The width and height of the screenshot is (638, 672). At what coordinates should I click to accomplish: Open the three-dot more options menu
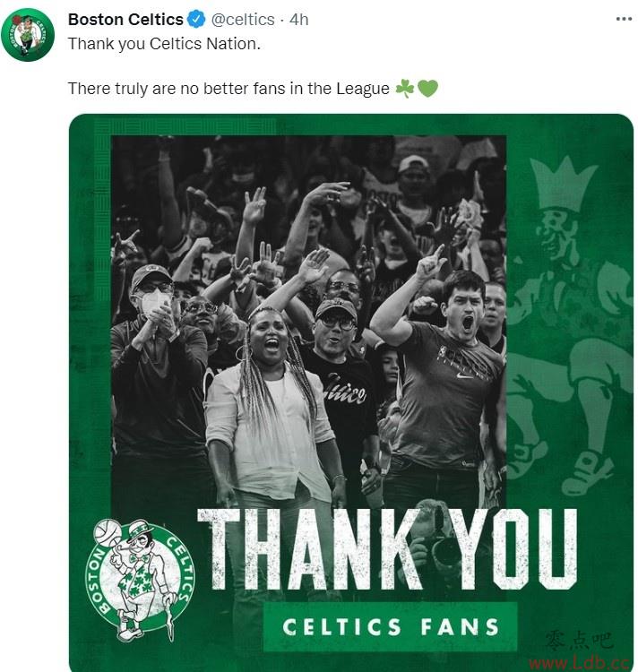[x=624, y=19]
